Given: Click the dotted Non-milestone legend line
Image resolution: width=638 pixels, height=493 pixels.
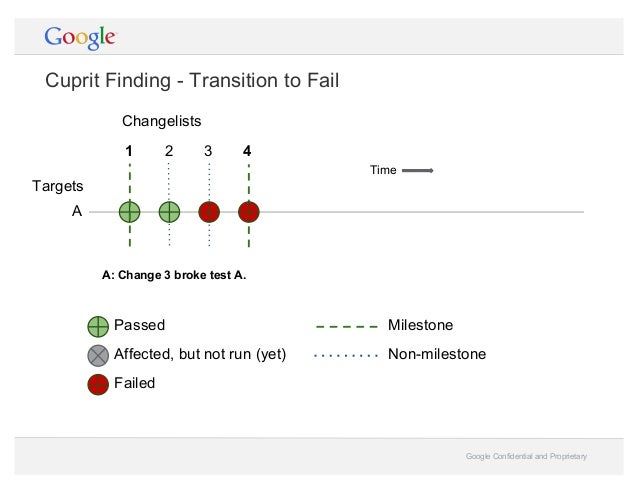Looking at the screenshot, I should pos(346,355).
